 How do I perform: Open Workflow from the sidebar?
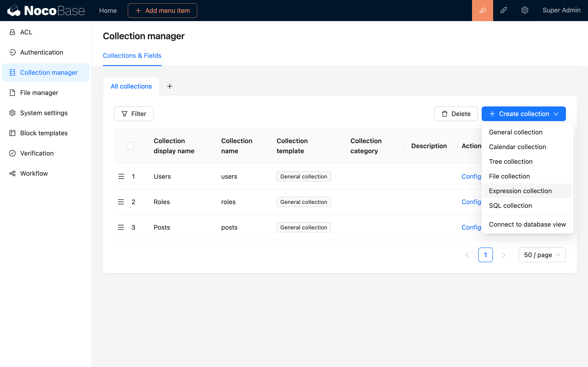point(34,173)
